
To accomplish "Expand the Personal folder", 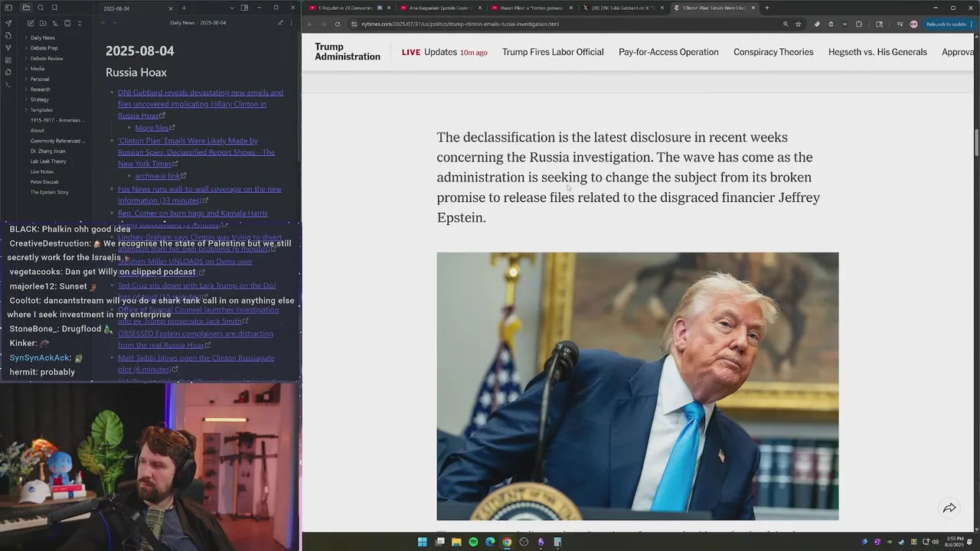I will click(39, 79).
